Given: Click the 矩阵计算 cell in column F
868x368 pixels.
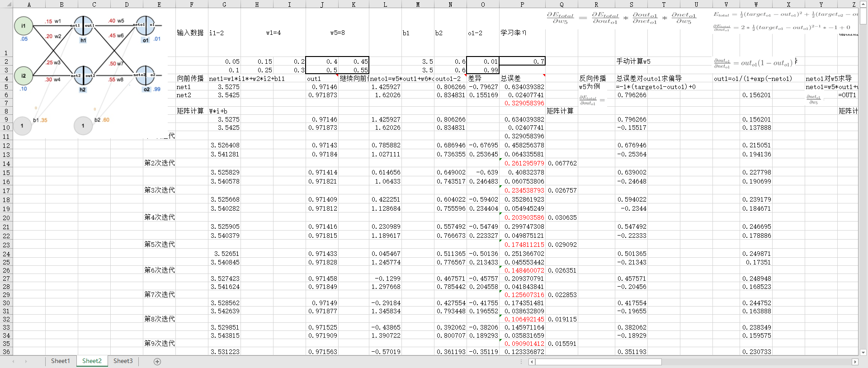Looking at the screenshot, I should click(x=192, y=111).
